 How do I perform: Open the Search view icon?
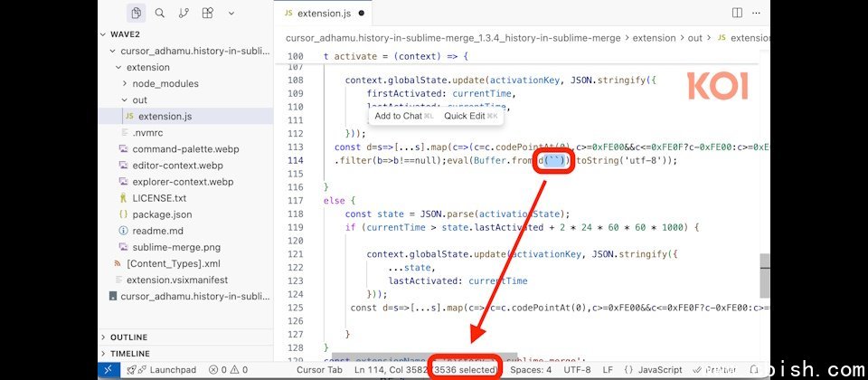click(x=160, y=13)
